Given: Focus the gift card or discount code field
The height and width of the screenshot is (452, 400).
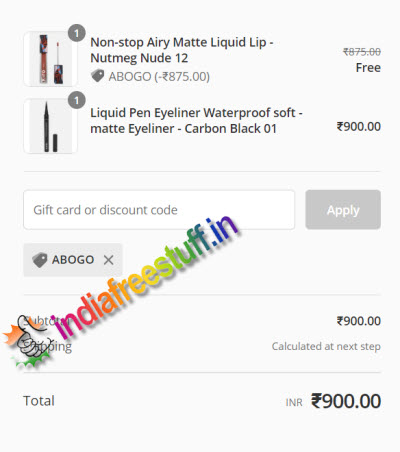Looking at the screenshot, I should [x=159, y=210].
